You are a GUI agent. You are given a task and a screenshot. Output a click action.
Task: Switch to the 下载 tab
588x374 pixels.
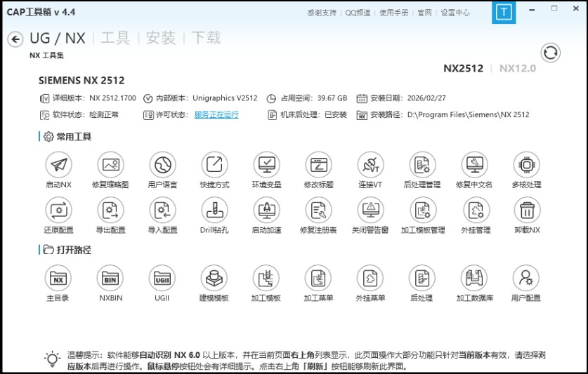pyautogui.click(x=206, y=38)
